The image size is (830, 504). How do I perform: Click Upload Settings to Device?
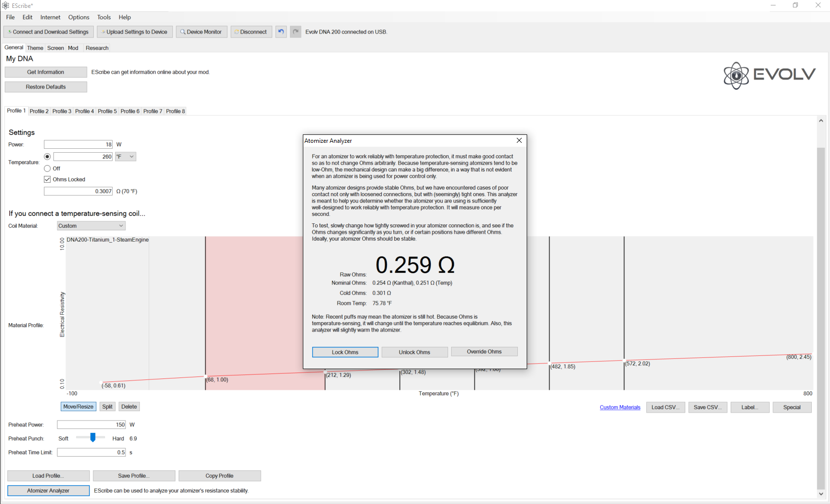point(135,32)
